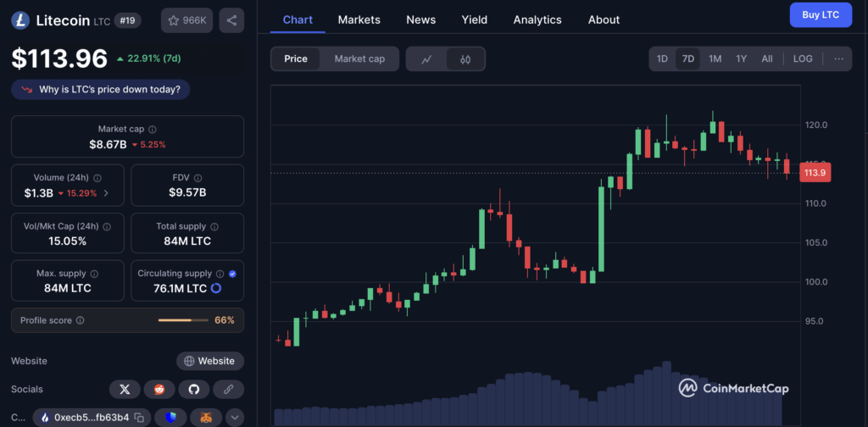868x427 pixels.
Task: Open "Why is LTC's price down today?"
Action: click(100, 90)
